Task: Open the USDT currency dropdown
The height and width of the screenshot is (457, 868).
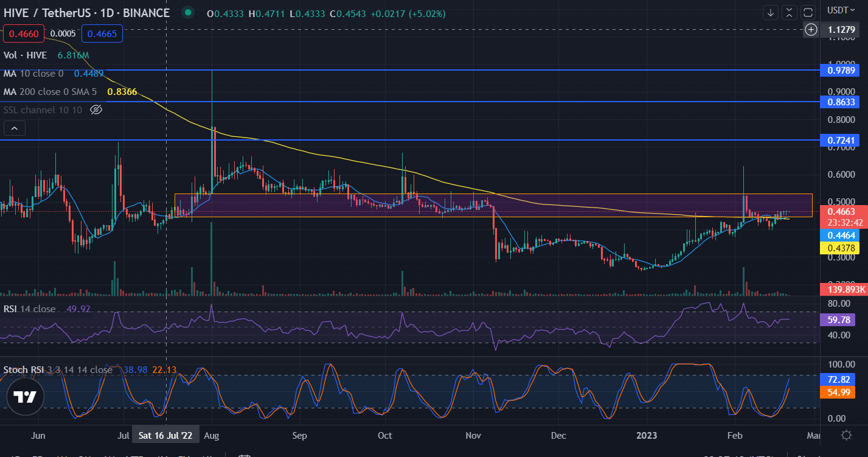Action: (841, 10)
